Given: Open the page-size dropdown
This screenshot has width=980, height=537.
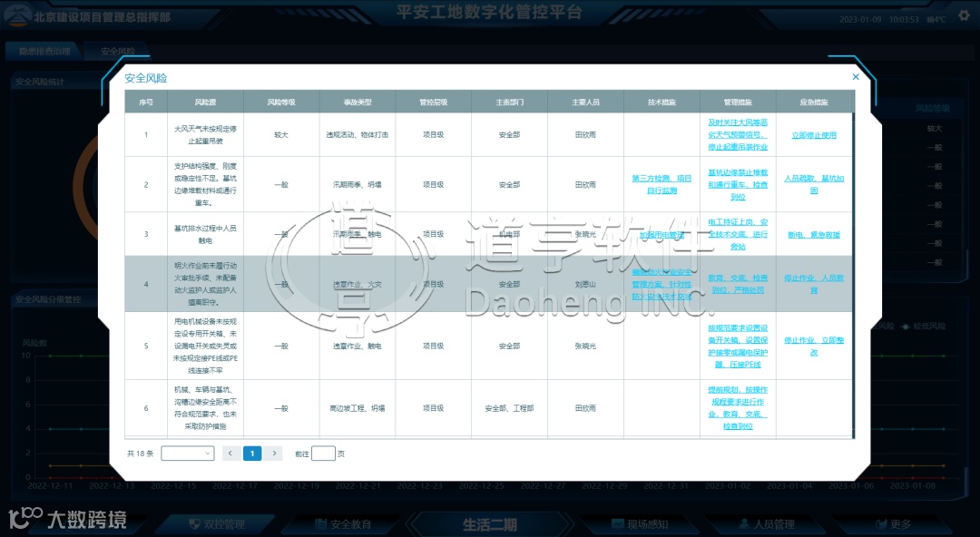Looking at the screenshot, I should [x=188, y=454].
